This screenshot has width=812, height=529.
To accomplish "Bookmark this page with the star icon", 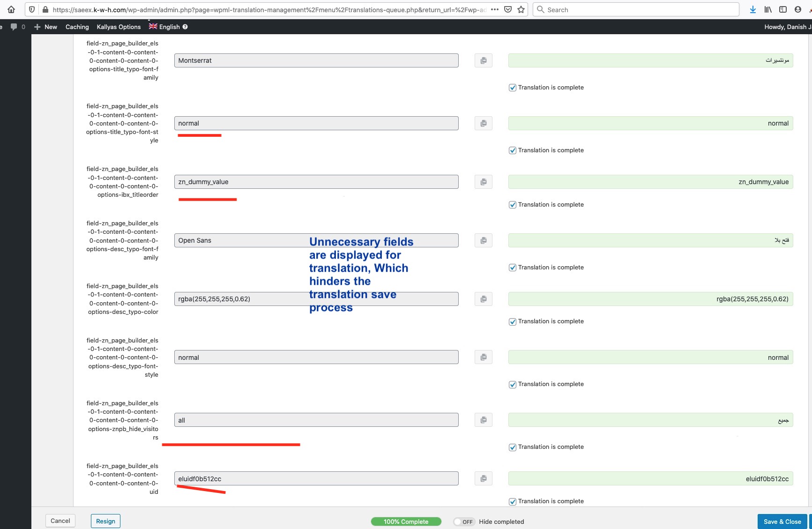I will pyautogui.click(x=521, y=9).
